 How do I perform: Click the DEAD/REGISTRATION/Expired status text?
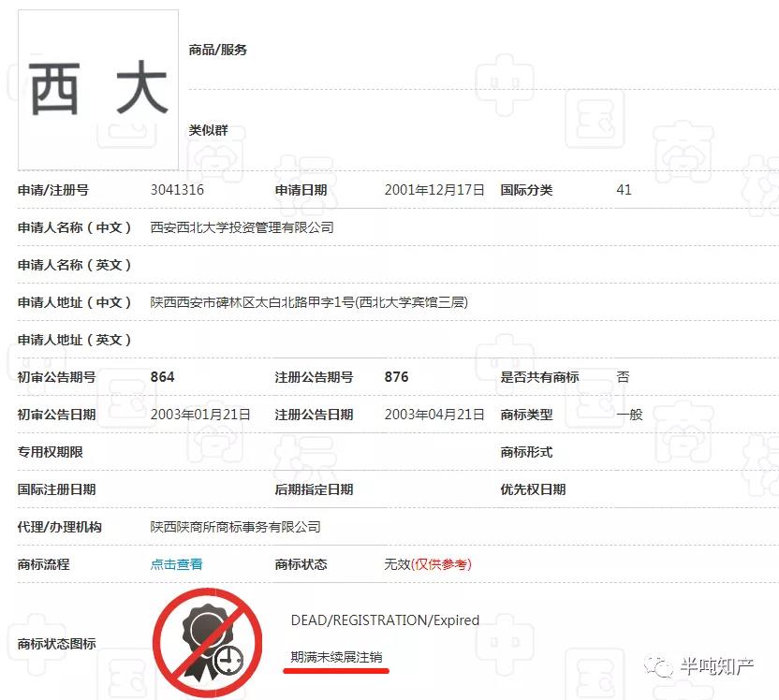[x=385, y=620]
